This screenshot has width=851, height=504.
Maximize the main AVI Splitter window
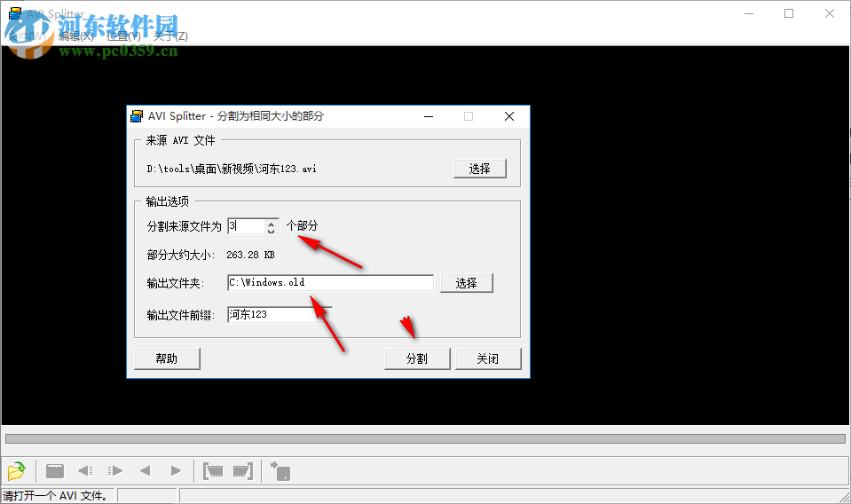tap(789, 13)
